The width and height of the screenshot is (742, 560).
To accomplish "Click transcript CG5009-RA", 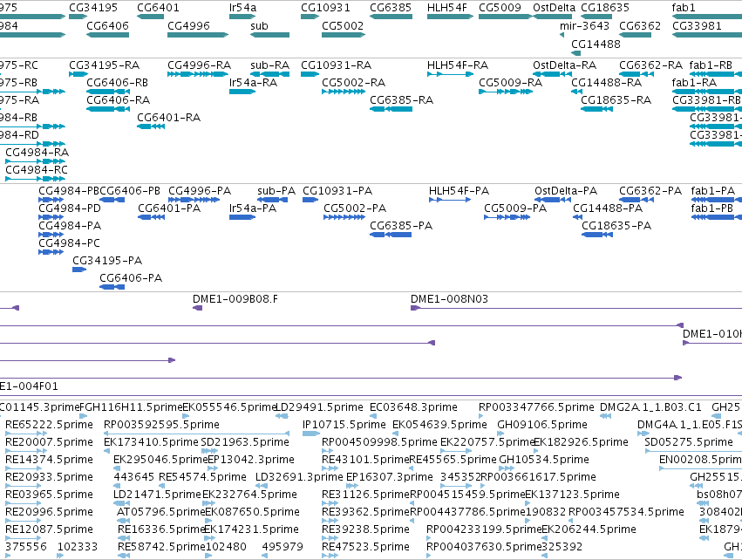I will click(x=506, y=92).
